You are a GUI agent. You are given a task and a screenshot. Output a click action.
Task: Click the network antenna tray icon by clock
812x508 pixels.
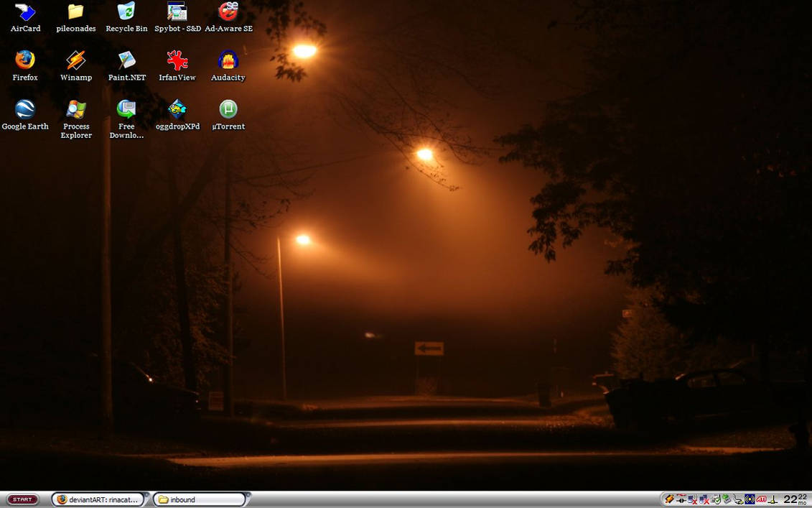pos(773,499)
